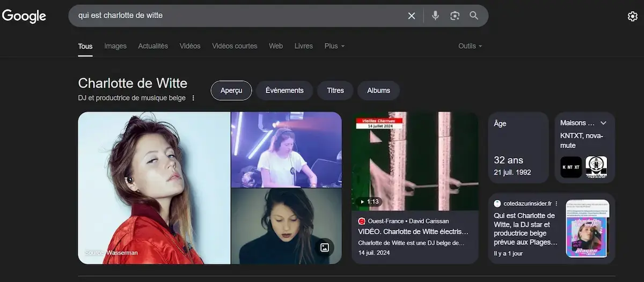Select the Titres chip
Screen dimensions: 644x282
[335, 91]
